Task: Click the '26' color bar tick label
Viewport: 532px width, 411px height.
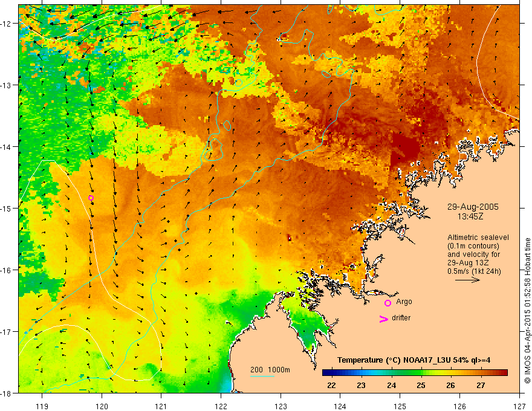Action: click(x=450, y=386)
